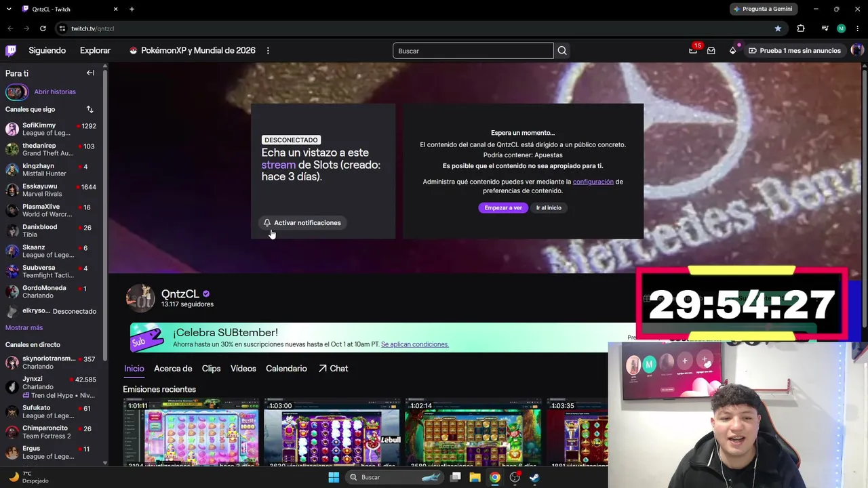Screen dimensions: 868x488
Task: Click stream link in offline message
Action: 279,165
